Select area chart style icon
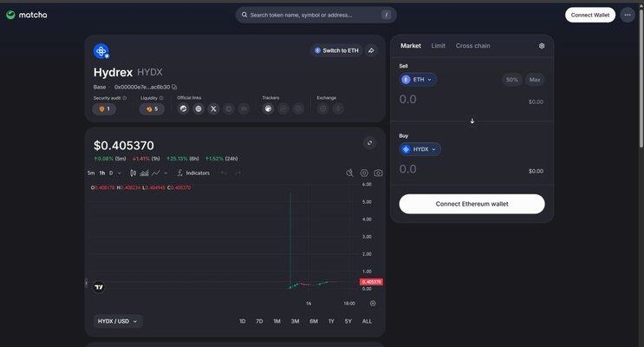This screenshot has height=347, width=644. click(144, 173)
